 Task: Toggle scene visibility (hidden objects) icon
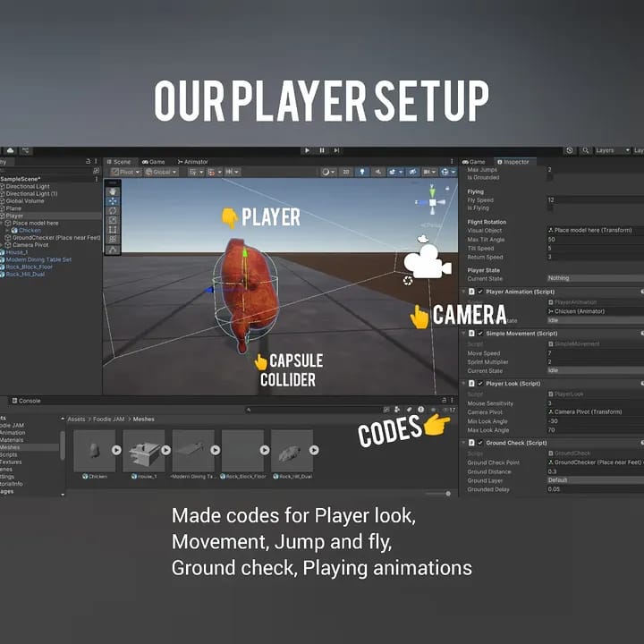pos(412,172)
